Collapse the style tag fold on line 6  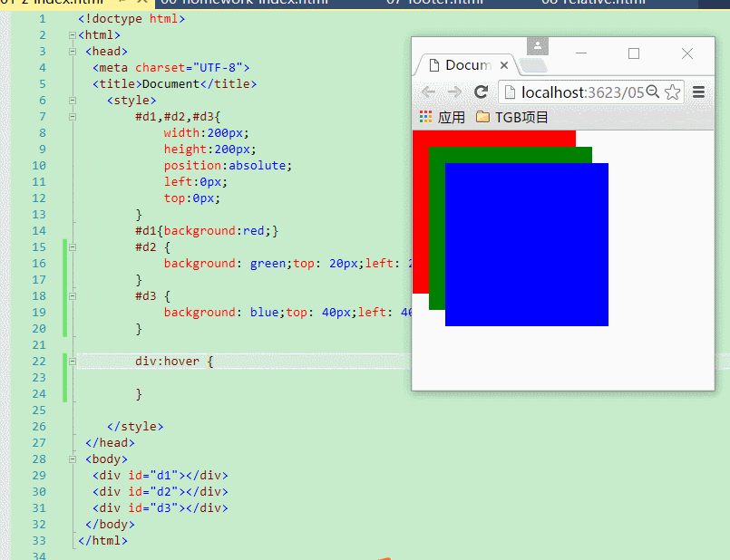(x=73, y=101)
